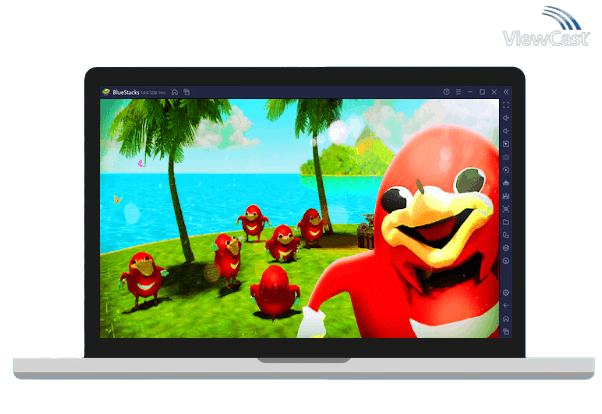
Task: Click the cursor lock sidebar icon
Action: pyautogui.click(x=506, y=144)
